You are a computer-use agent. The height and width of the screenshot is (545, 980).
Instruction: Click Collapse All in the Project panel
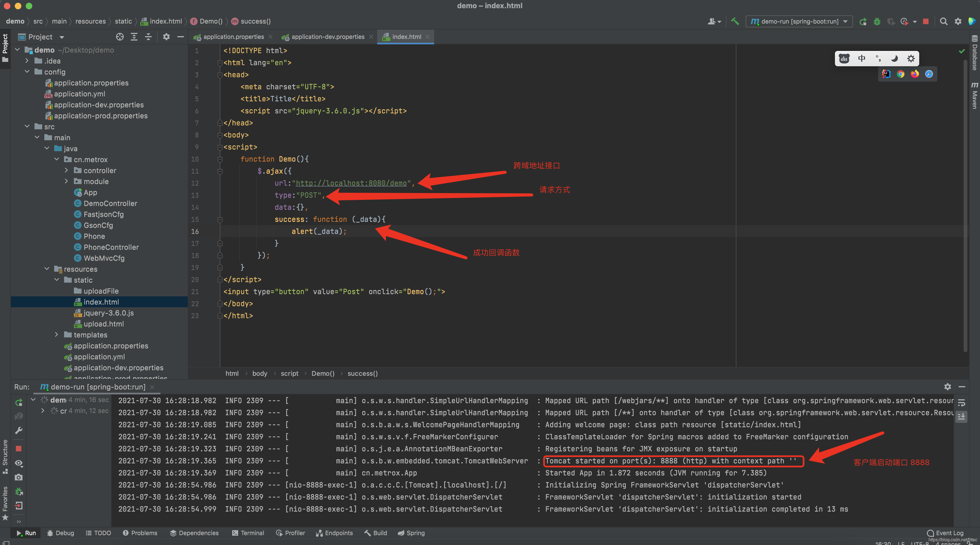click(x=148, y=36)
